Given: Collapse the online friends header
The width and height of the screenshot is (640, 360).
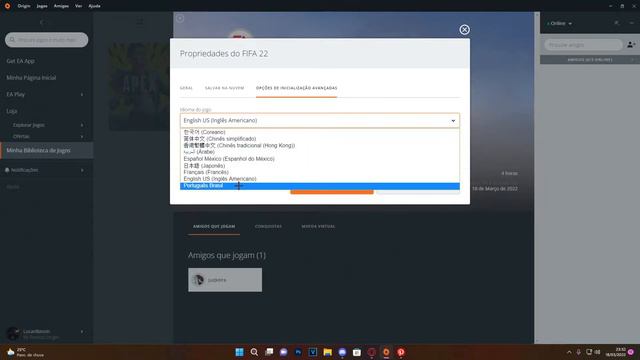Looking at the screenshot, I should click(590, 60).
